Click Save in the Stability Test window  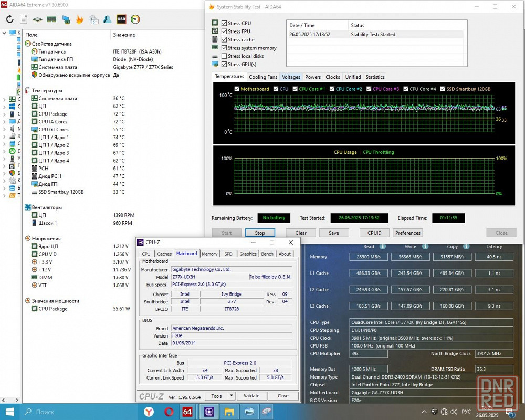[x=334, y=233]
